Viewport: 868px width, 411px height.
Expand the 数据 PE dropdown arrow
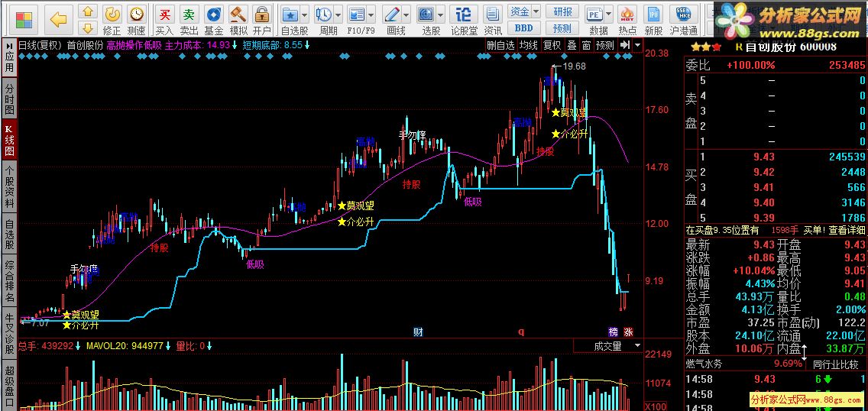[609, 15]
